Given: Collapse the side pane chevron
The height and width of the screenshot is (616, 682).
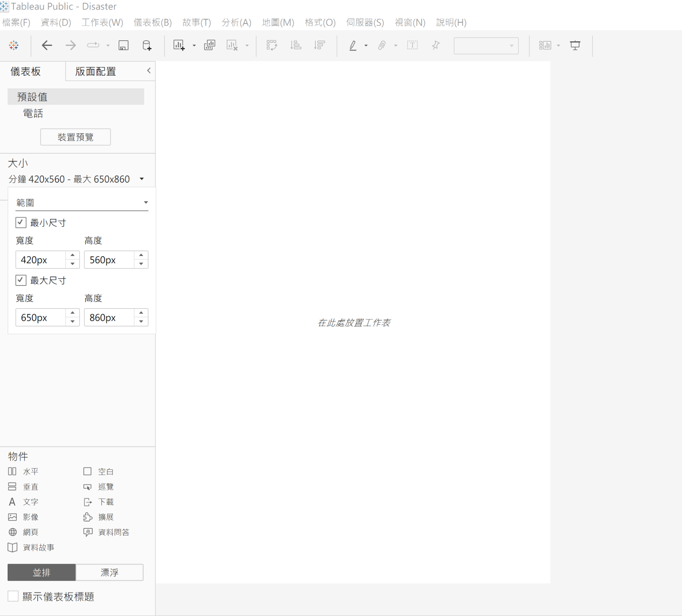Looking at the screenshot, I should (149, 71).
